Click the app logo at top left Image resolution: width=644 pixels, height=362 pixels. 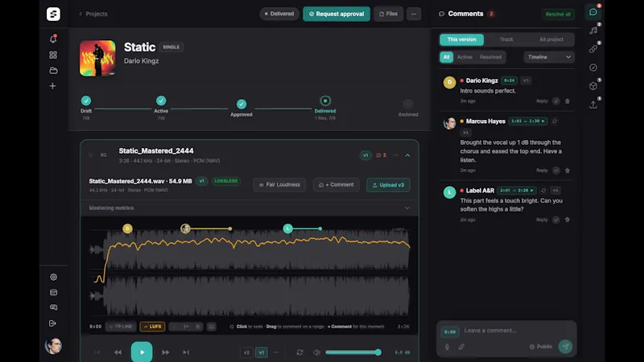click(53, 14)
